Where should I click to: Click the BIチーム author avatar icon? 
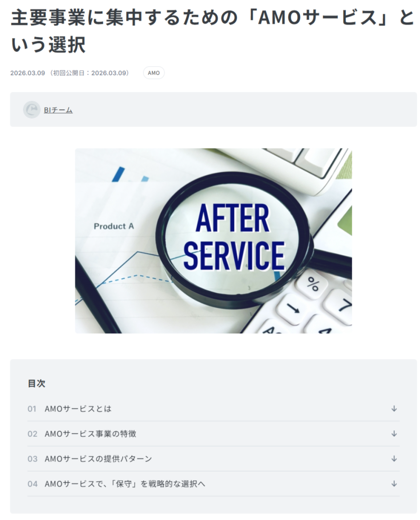pos(32,109)
